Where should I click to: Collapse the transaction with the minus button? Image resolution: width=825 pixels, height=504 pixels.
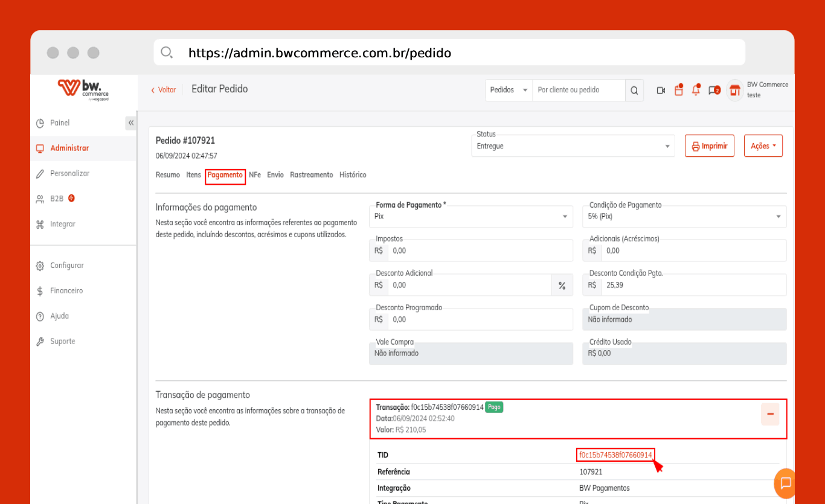[x=770, y=414]
